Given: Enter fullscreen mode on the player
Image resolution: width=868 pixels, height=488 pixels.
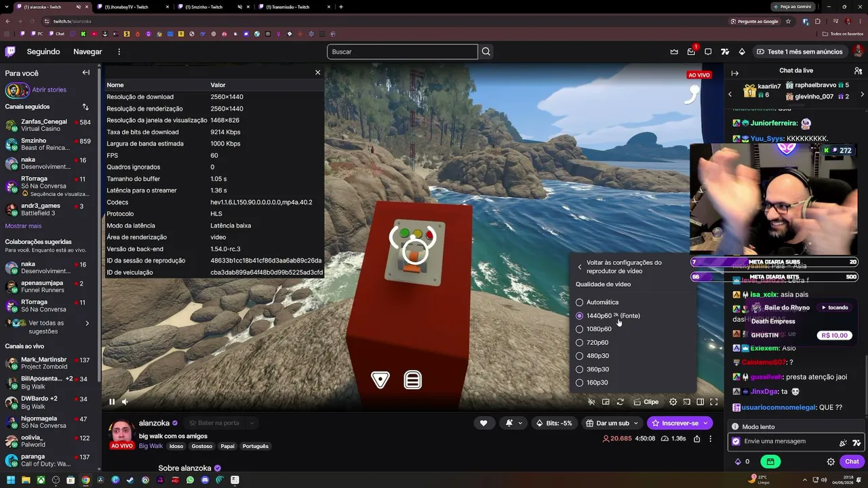Looking at the screenshot, I should (714, 402).
